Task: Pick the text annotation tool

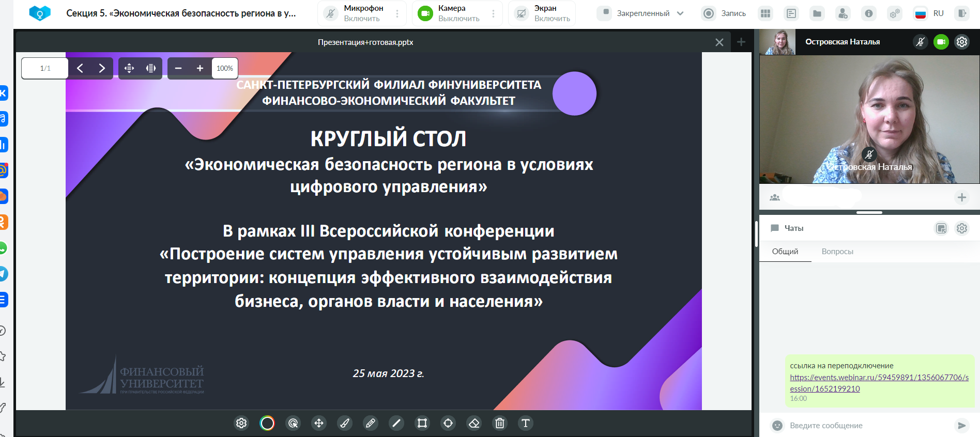Action: [526, 423]
